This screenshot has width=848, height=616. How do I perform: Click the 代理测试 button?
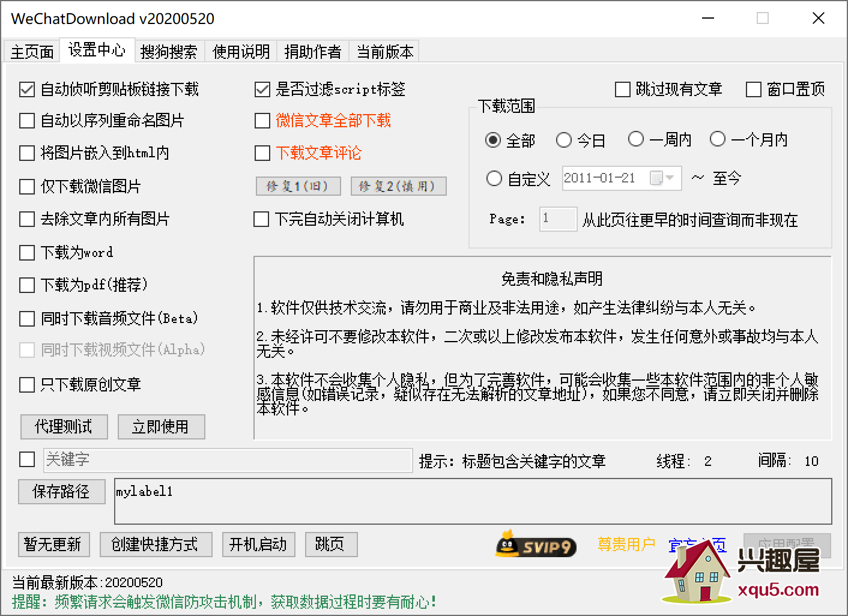(x=64, y=427)
